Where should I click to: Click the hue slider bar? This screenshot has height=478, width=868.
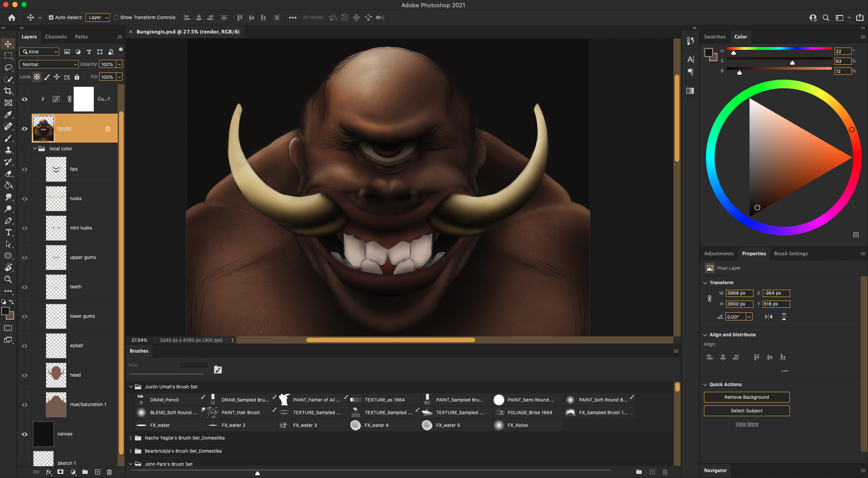[778, 48]
